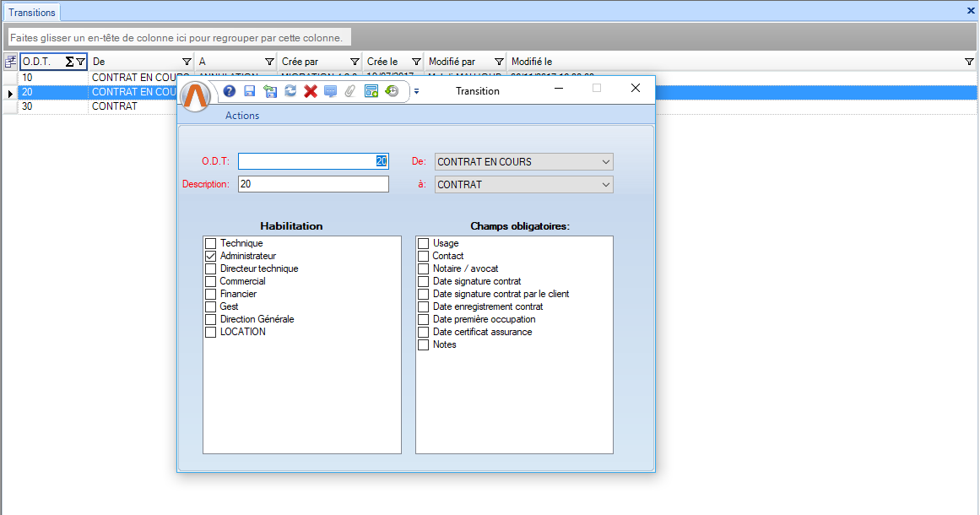Click the paperclip attachment icon
The width and height of the screenshot is (980, 515).
350,91
